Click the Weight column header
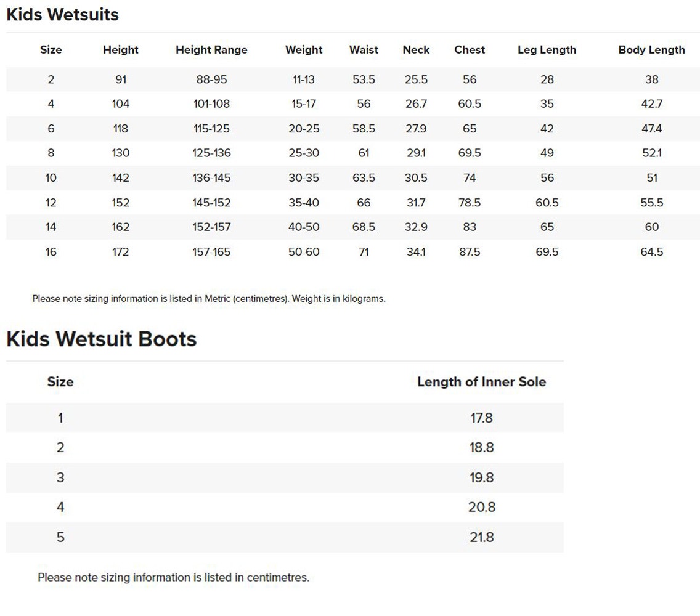Image resolution: width=700 pixels, height=616 pixels. click(x=304, y=50)
